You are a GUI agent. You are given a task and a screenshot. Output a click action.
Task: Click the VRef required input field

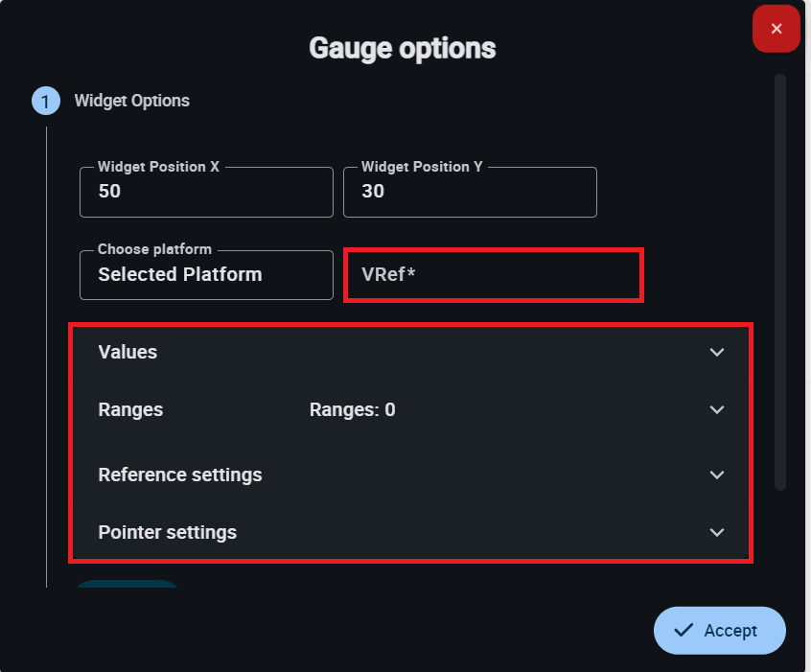[493, 275]
